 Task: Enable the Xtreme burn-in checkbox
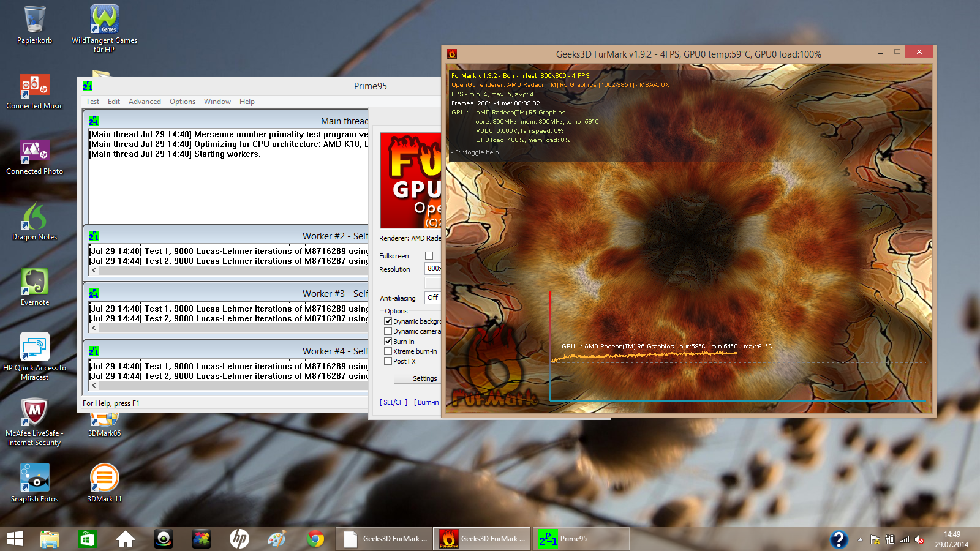click(x=388, y=351)
